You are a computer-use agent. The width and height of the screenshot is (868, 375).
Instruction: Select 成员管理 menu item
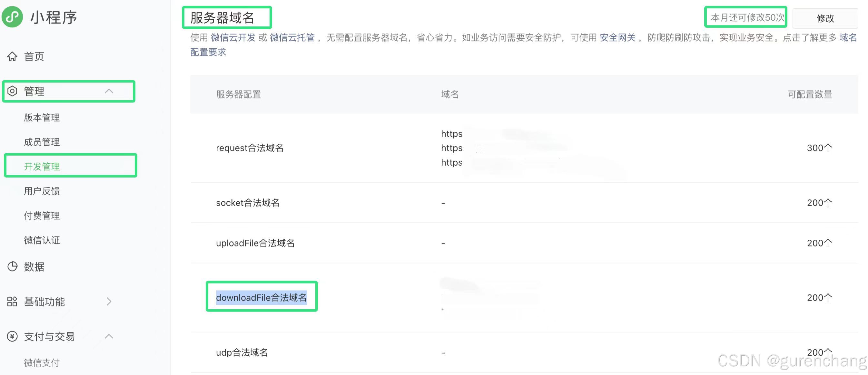pyautogui.click(x=42, y=142)
